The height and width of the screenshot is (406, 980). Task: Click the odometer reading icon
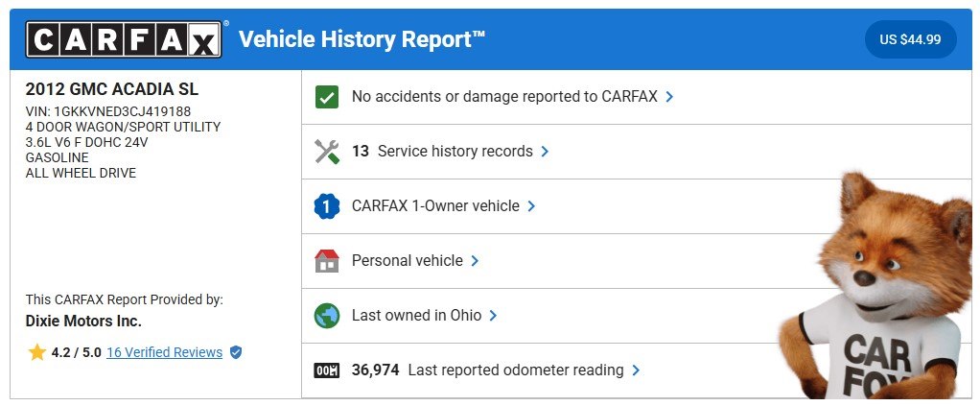pos(327,370)
